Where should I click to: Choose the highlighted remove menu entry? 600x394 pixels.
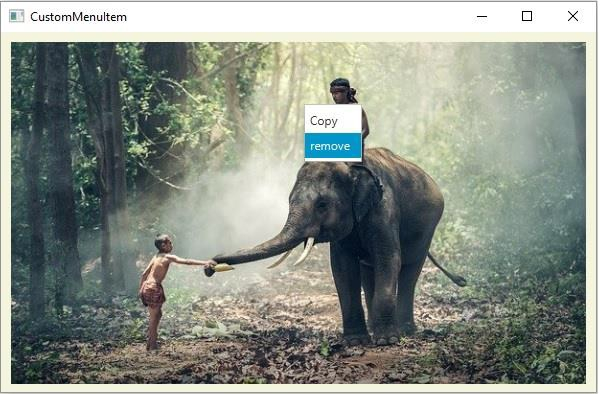(333, 146)
